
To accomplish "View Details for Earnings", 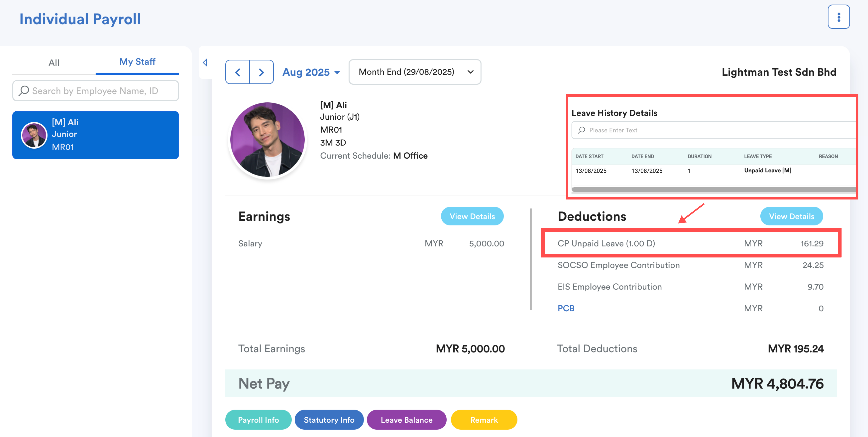I will pyautogui.click(x=472, y=216).
